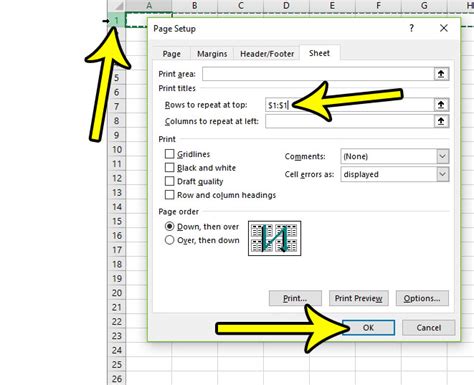
Task: Click the Cancel button
Action: point(429,328)
